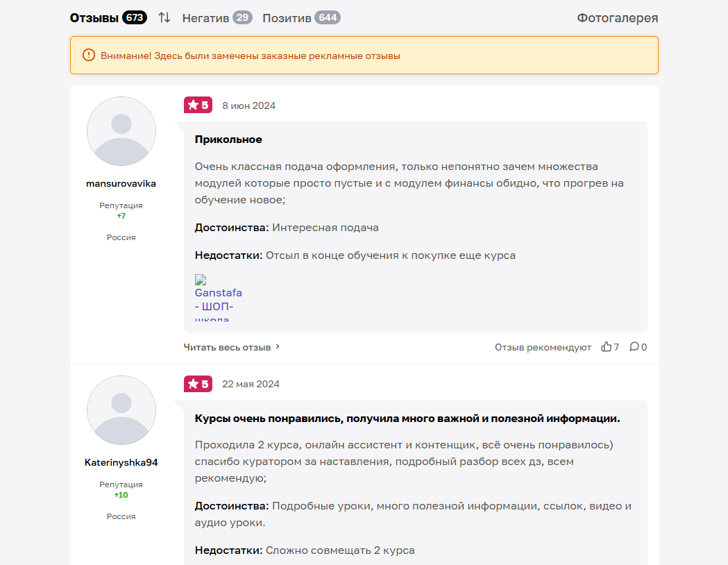The image size is (728, 565).
Task: Click Katerinyshka94's avatar picture
Action: [121, 410]
